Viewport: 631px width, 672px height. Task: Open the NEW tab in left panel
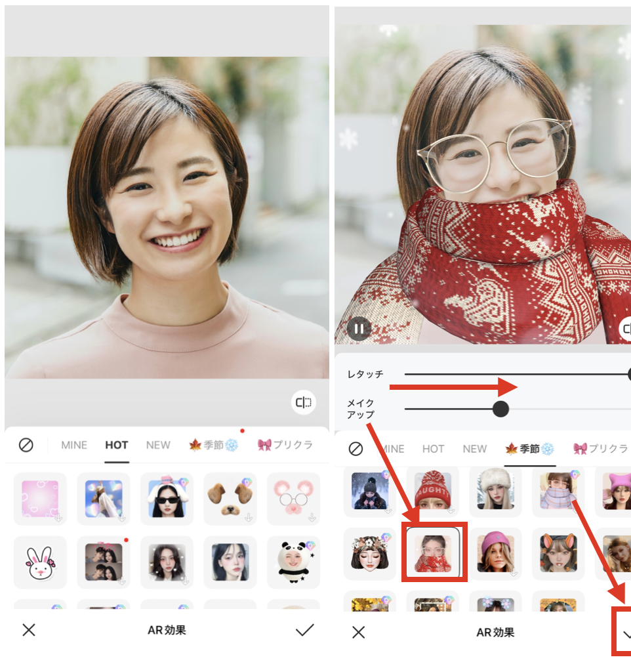(158, 445)
